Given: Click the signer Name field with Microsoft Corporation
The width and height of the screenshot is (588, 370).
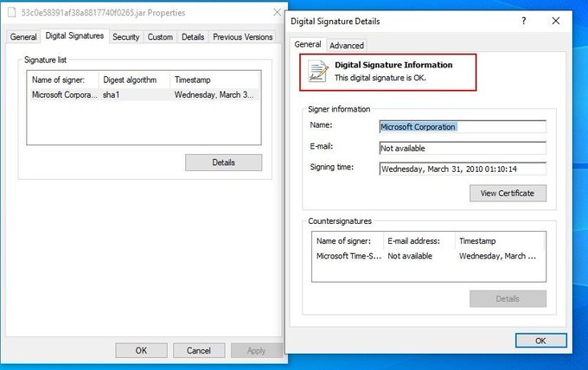Looking at the screenshot, I should coord(463,127).
